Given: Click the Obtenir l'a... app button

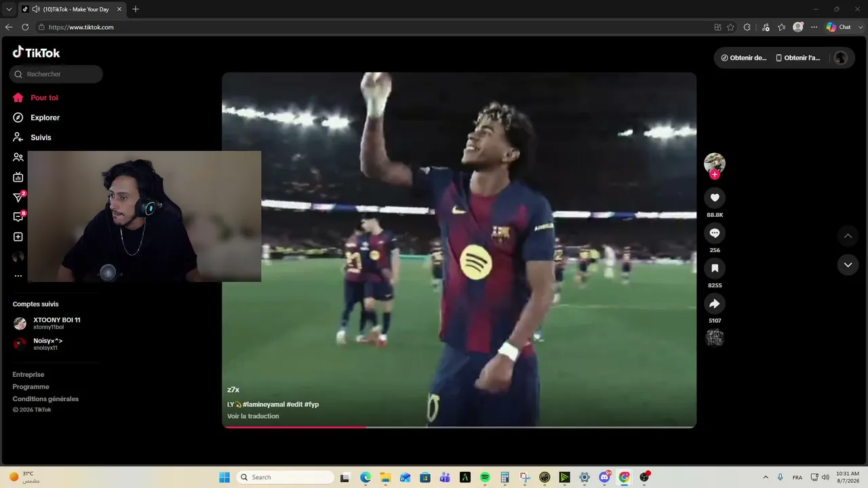Looking at the screenshot, I should coord(798,58).
